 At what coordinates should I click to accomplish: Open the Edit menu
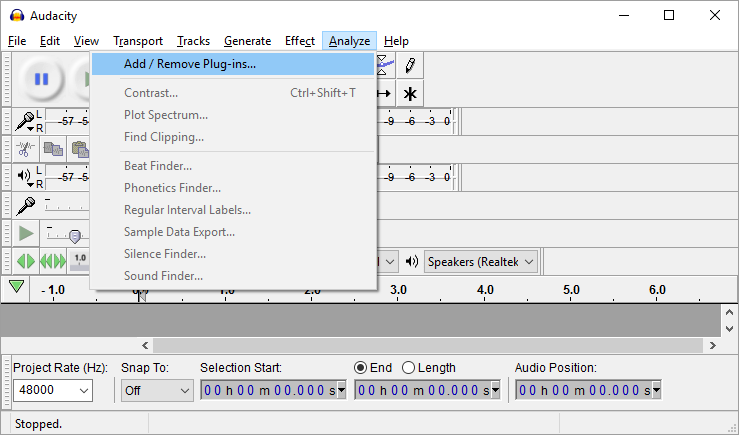click(x=49, y=41)
